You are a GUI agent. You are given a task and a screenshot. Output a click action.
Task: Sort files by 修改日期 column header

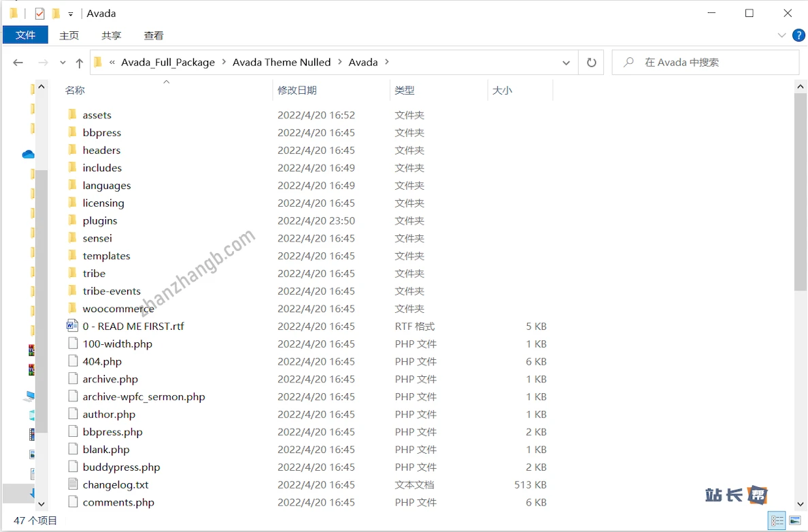coord(297,90)
